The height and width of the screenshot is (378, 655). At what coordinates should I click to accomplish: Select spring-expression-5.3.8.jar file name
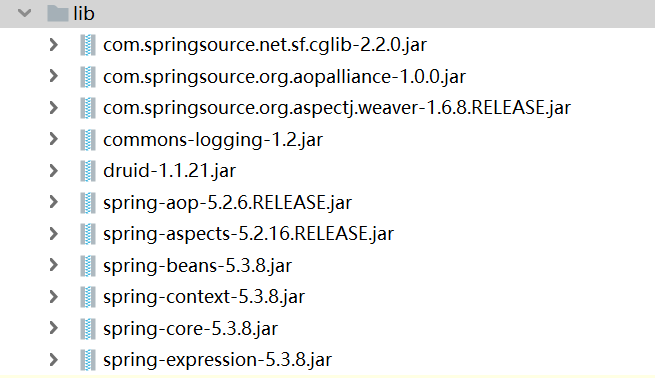(x=218, y=360)
